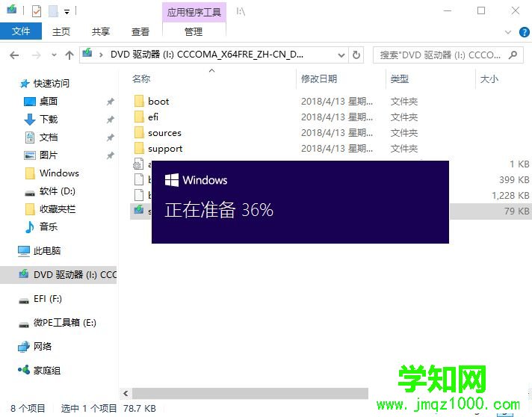Select 快速访问 in the navigation pane
The height and width of the screenshot is (417, 532).
tap(52, 83)
